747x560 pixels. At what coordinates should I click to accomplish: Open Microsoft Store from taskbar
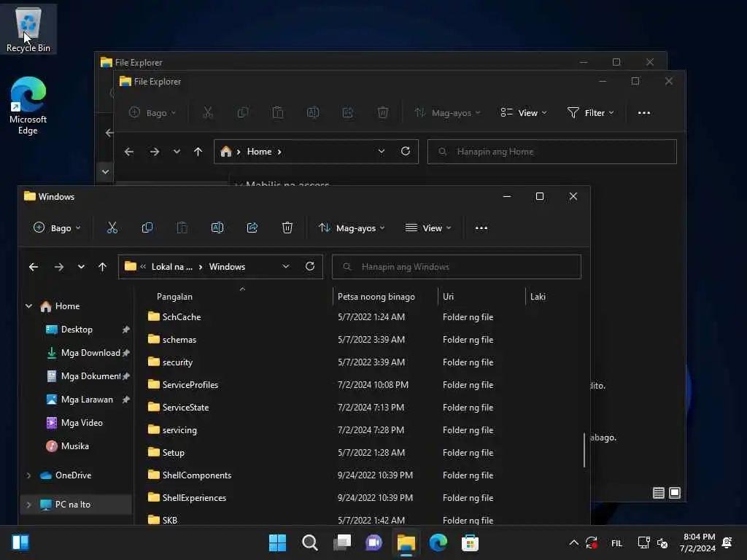pyautogui.click(x=470, y=542)
